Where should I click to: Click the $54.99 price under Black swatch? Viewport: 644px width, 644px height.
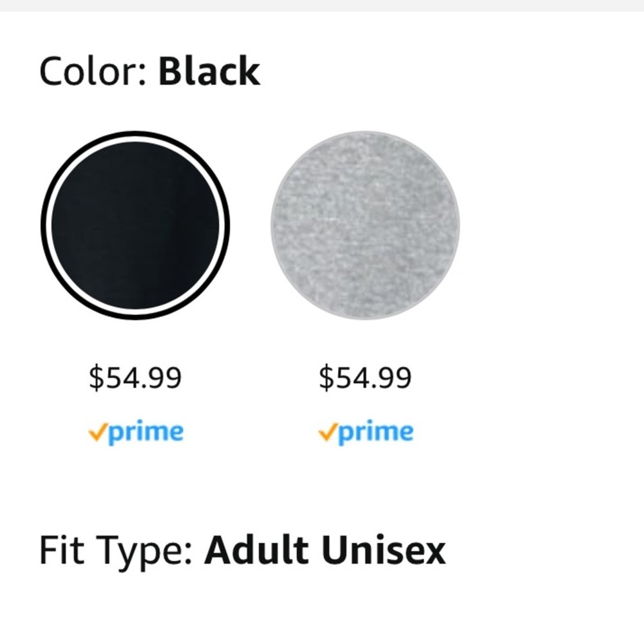pyautogui.click(x=135, y=377)
